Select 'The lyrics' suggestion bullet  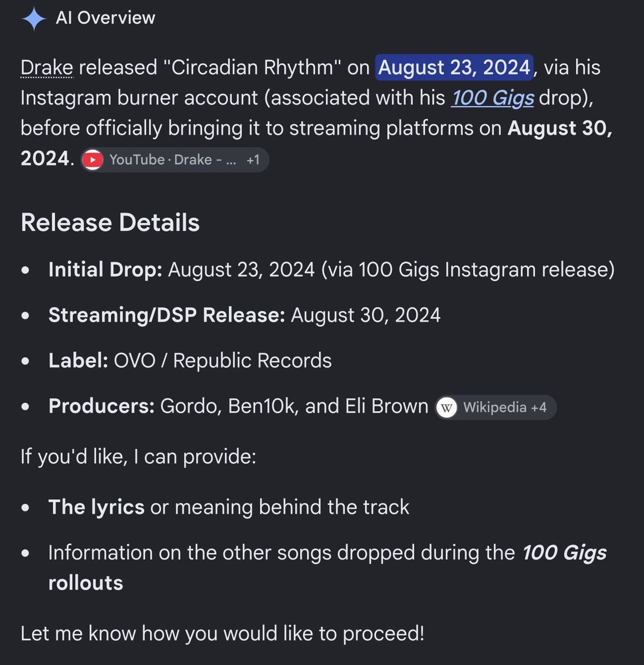click(228, 507)
